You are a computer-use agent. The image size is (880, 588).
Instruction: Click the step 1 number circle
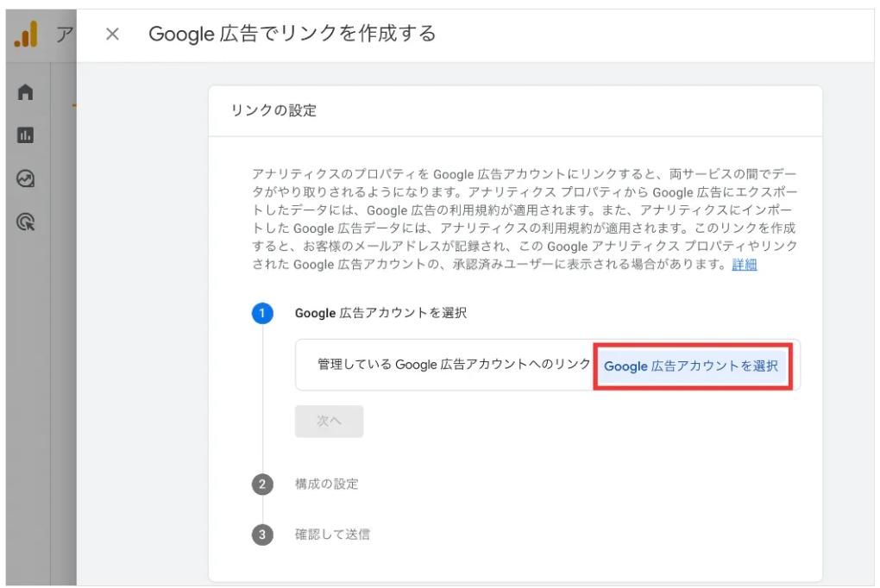click(x=262, y=313)
